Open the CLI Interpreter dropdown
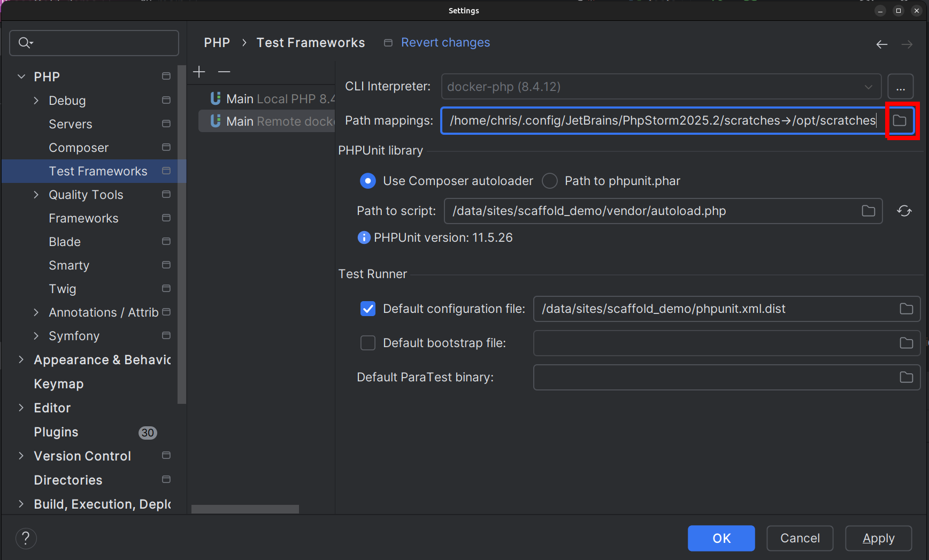 661,87
